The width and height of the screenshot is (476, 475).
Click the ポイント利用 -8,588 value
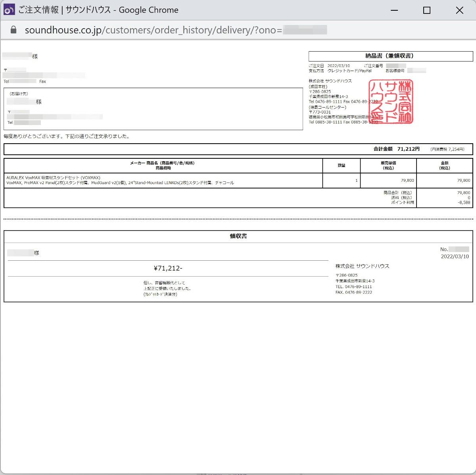tap(464, 202)
